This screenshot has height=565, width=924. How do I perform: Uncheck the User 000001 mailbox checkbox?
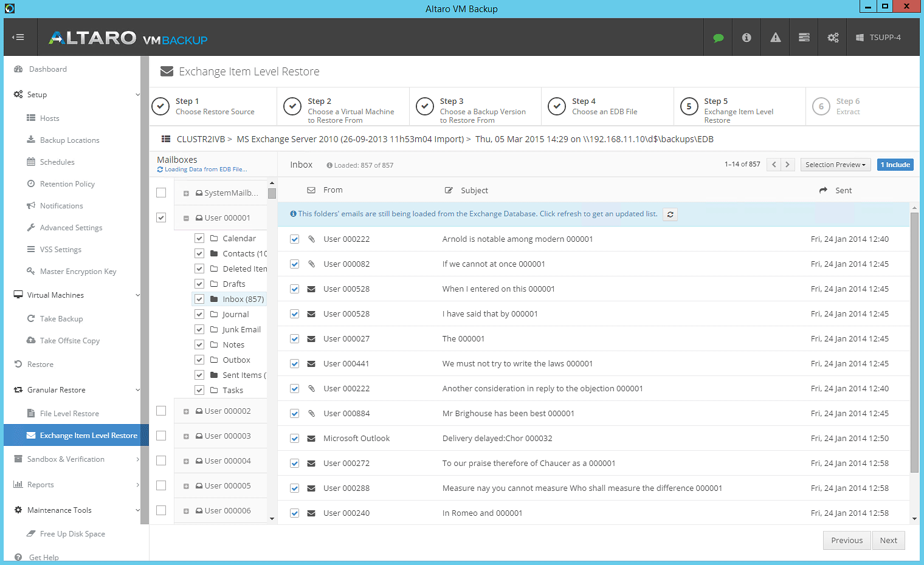[161, 217]
